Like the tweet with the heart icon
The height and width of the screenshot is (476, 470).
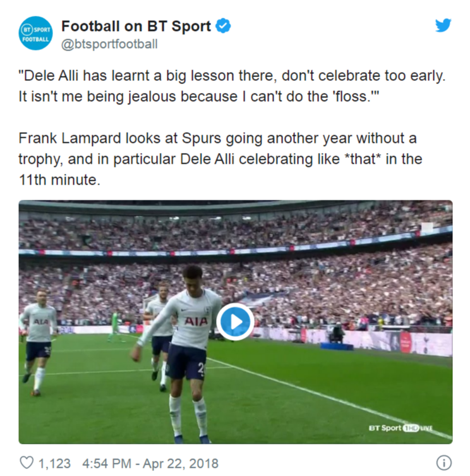[26, 463]
